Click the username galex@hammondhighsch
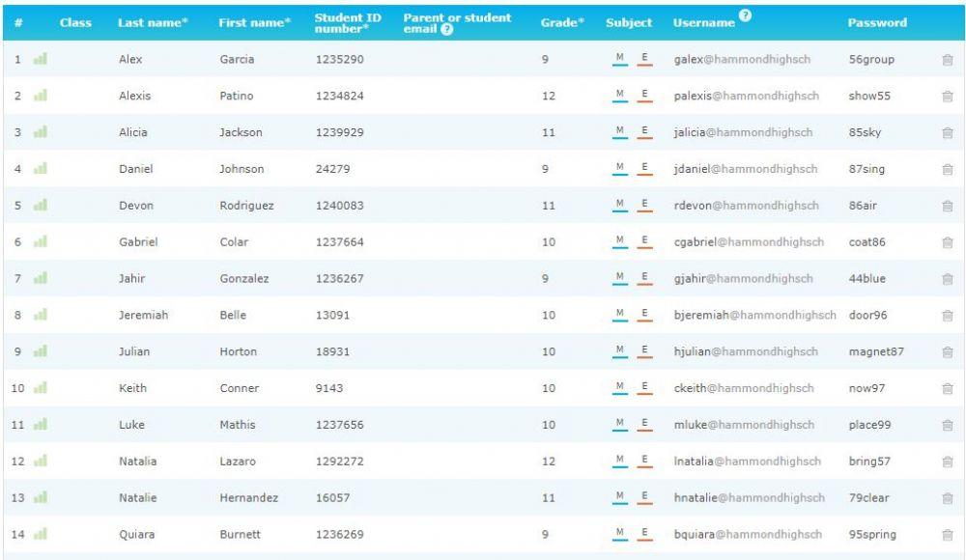966x560 pixels. (742, 60)
